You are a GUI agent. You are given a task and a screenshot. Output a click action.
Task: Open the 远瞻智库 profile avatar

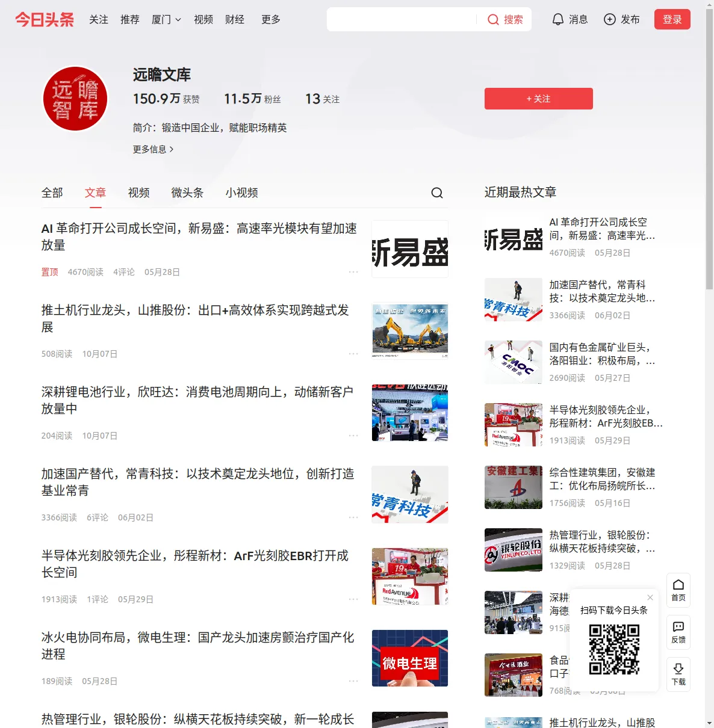(75, 99)
